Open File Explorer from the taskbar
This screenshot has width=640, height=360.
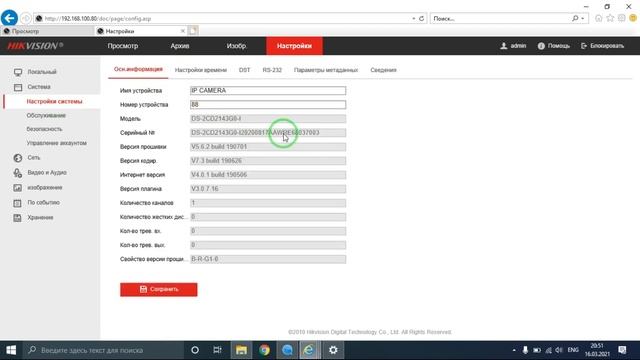[x=241, y=350]
